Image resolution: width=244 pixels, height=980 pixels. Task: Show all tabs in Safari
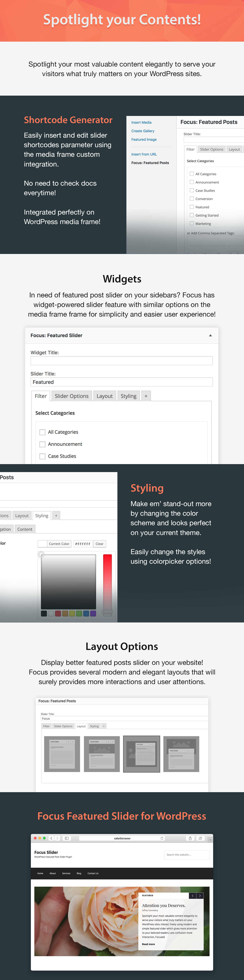click(x=200, y=838)
